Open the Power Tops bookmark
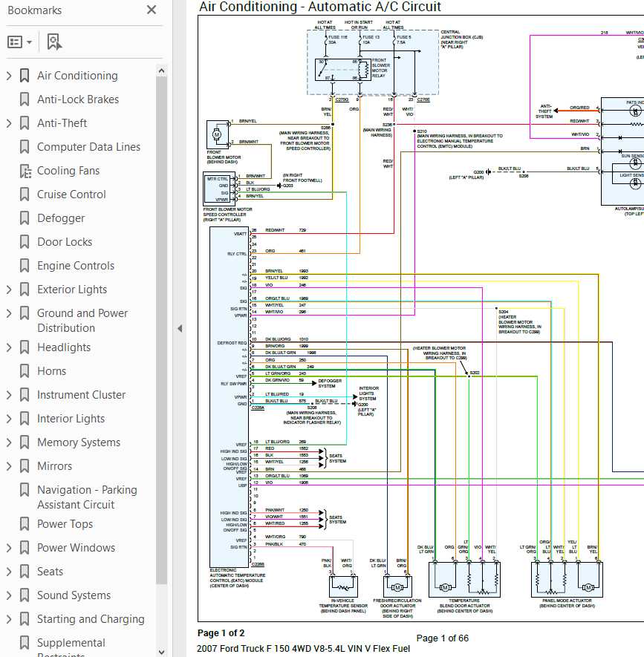The width and height of the screenshot is (644, 657). (x=65, y=524)
